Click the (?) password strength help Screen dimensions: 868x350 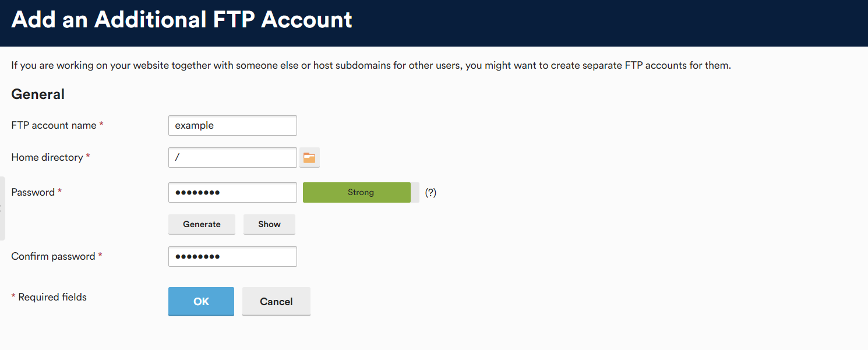pos(431,192)
